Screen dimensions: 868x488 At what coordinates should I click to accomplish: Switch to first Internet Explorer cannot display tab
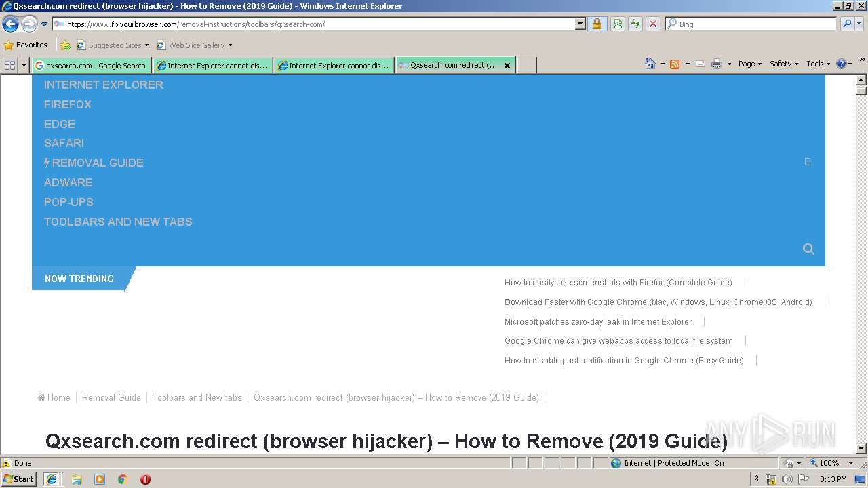pos(212,66)
